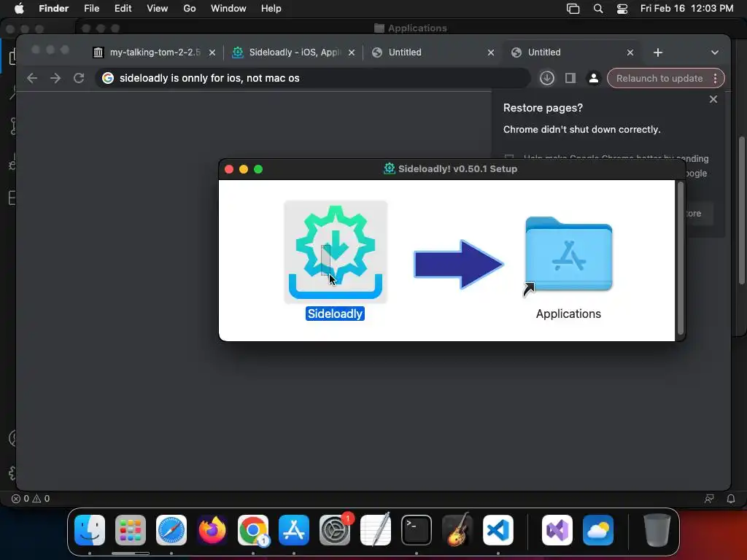The height and width of the screenshot is (560, 747).
Task: Open System Preferences from the Dock
Action: point(335,530)
